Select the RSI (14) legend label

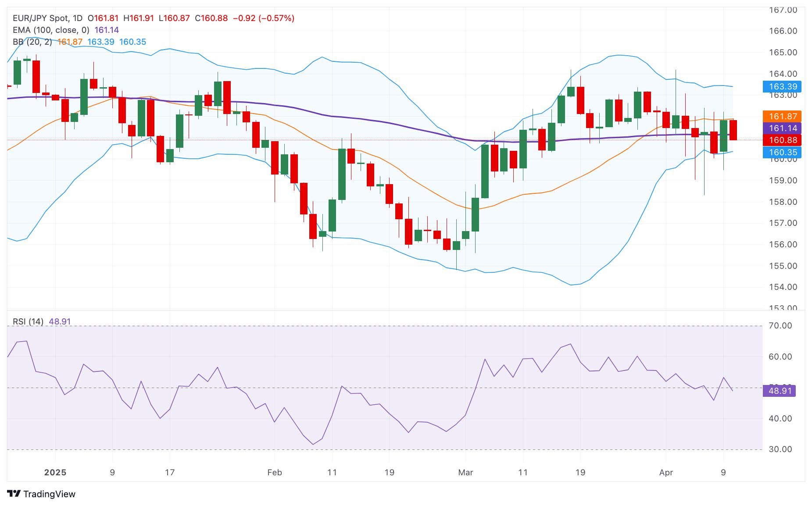tap(28, 321)
